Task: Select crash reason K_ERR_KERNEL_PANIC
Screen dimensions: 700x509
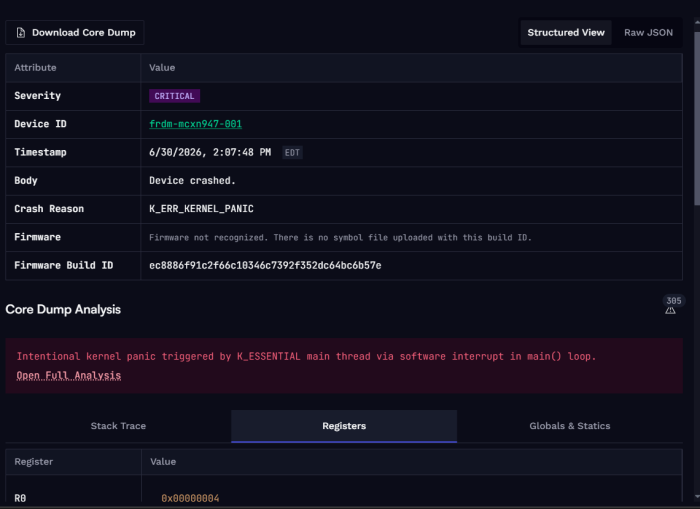Action: 201,209
